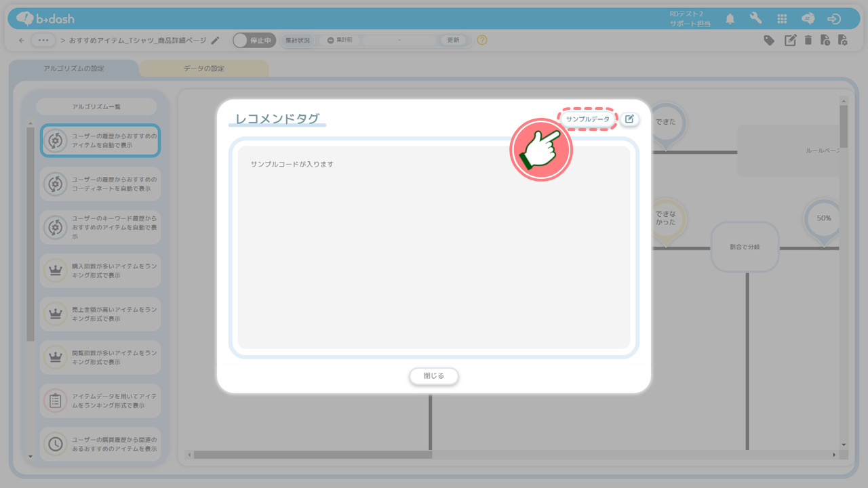Click the edit icon in the レコメンドタグ dialog
868x488 pixels.
629,119
